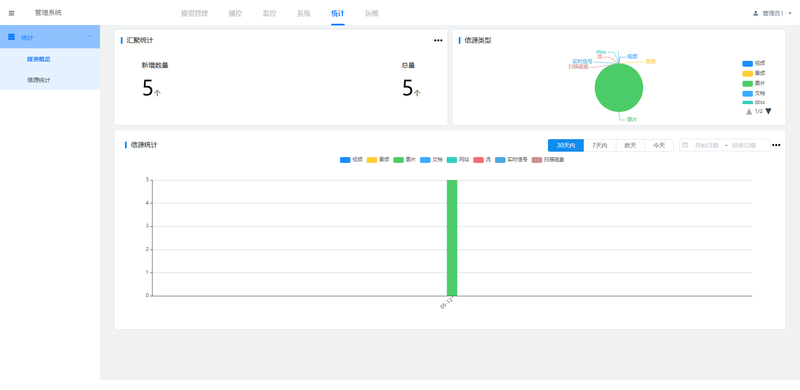Open the 监控 top tab

click(269, 13)
